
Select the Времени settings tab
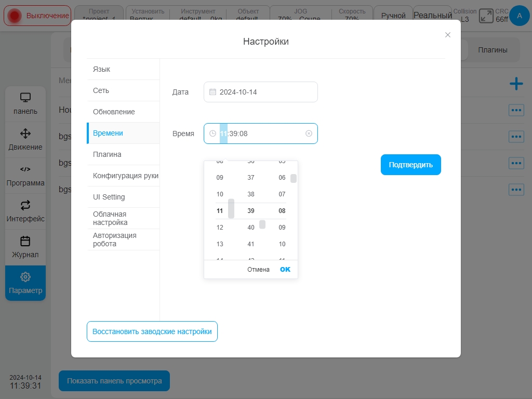[124, 133]
